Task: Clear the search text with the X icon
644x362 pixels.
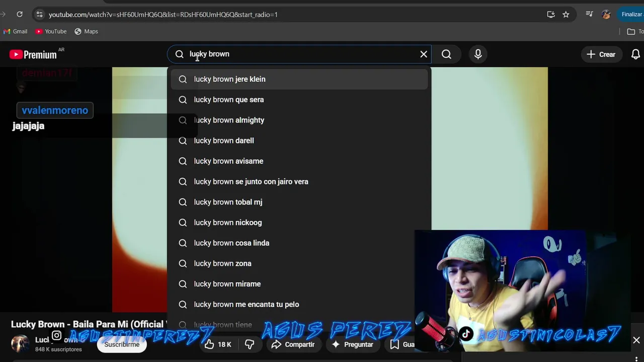Action: (424, 54)
